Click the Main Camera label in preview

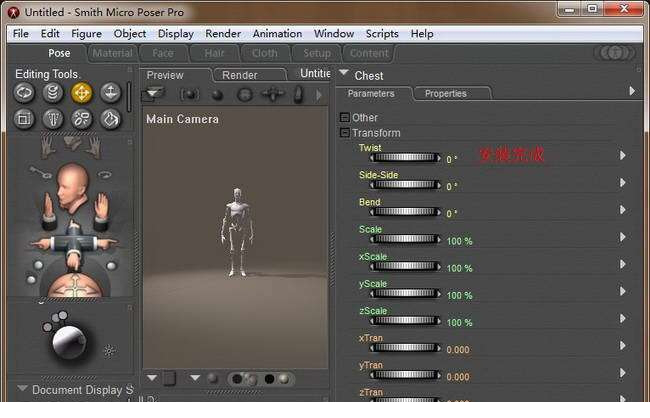click(x=182, y=119)
